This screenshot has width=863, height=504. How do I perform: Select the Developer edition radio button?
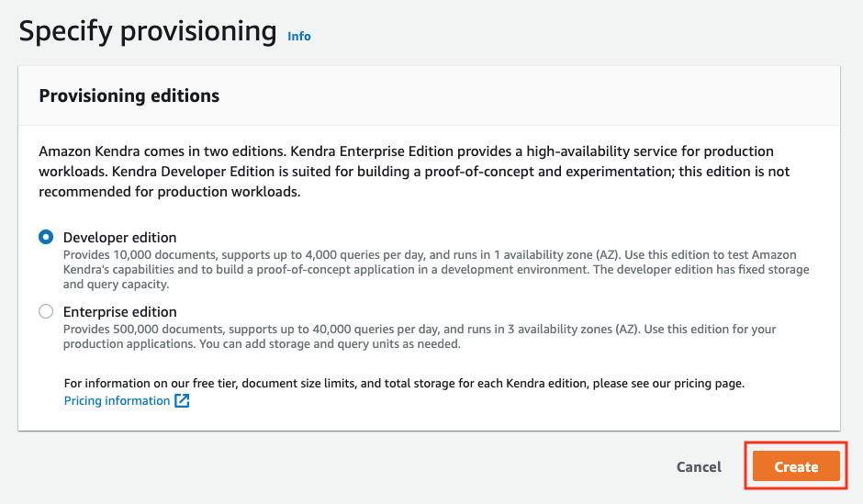tap(46, 237)
